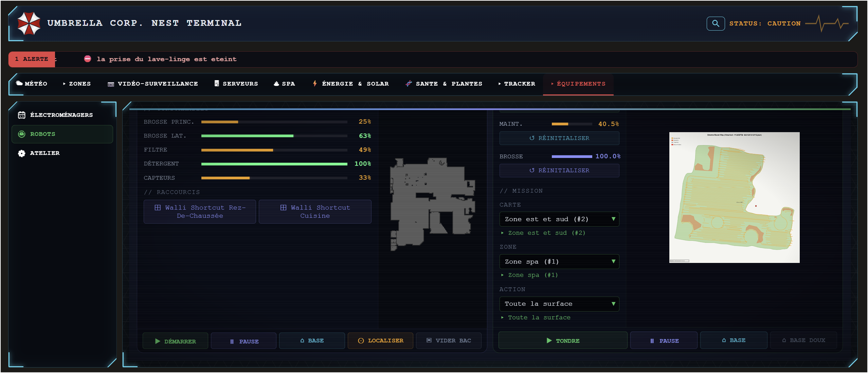Click the Démarrer play icon

coord(158,341)
